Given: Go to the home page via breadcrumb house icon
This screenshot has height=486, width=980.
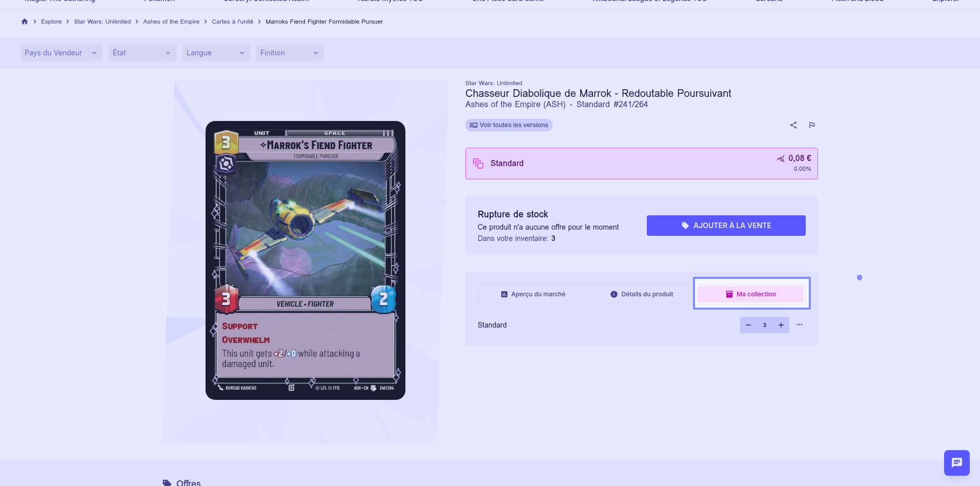Looking at the screenshot, I should (25, 22).
